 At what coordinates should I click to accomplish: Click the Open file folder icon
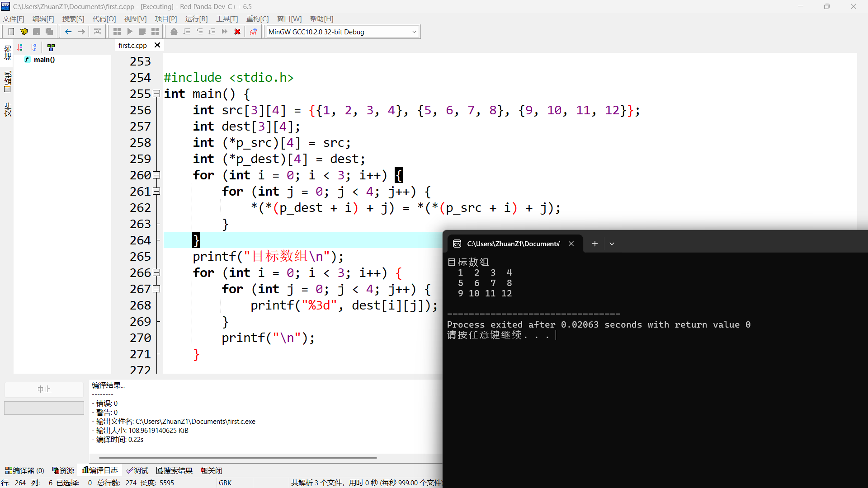24,32
